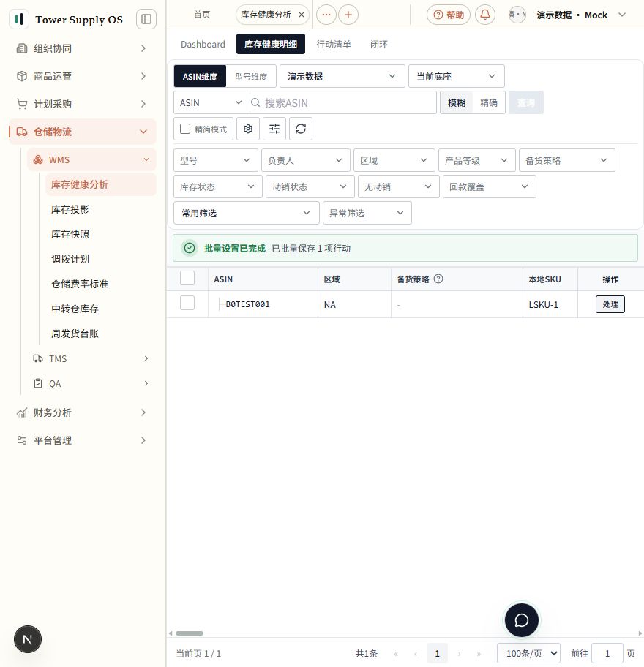Enable the 精简模式 checkbox
The image size is (644, 667).
(x=185, y=129)
